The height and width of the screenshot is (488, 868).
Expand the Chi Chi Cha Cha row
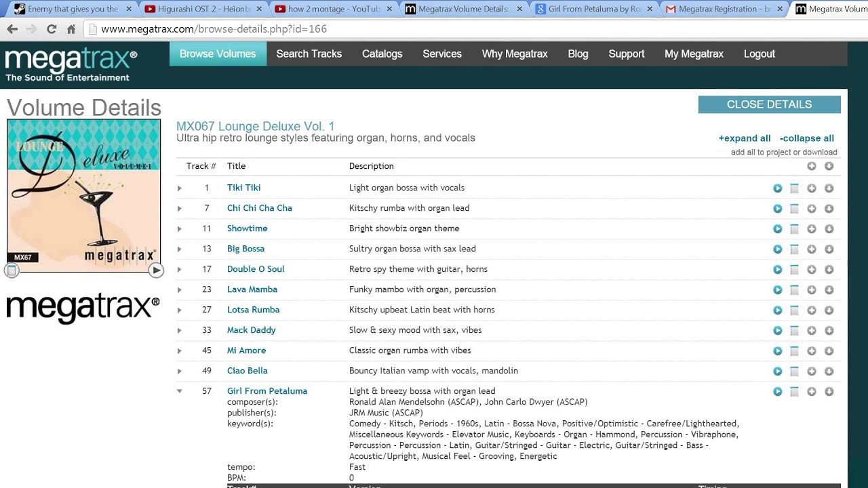click(x=180, y=209)
